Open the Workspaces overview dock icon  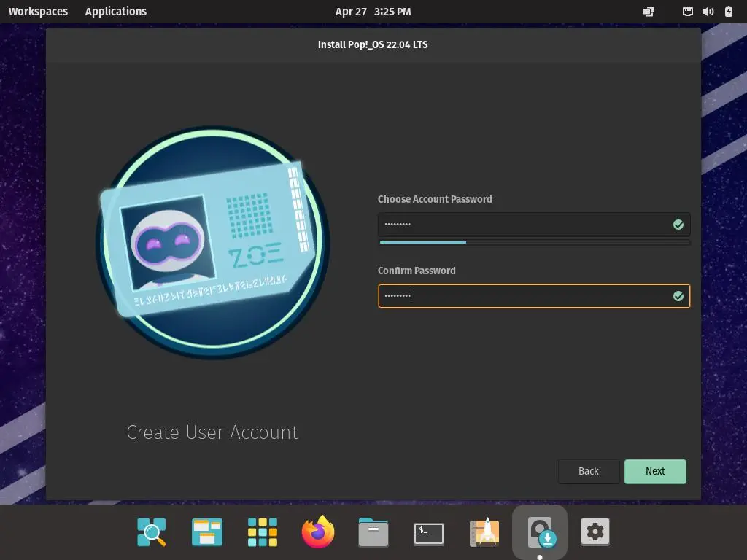(x=207, y=532)
